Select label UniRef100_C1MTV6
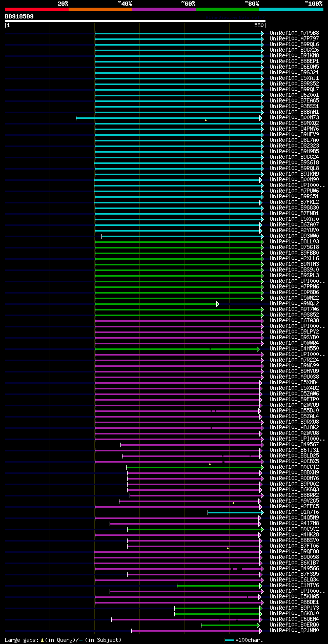This screenshot has height=644, width=328. tap(294, 585)
